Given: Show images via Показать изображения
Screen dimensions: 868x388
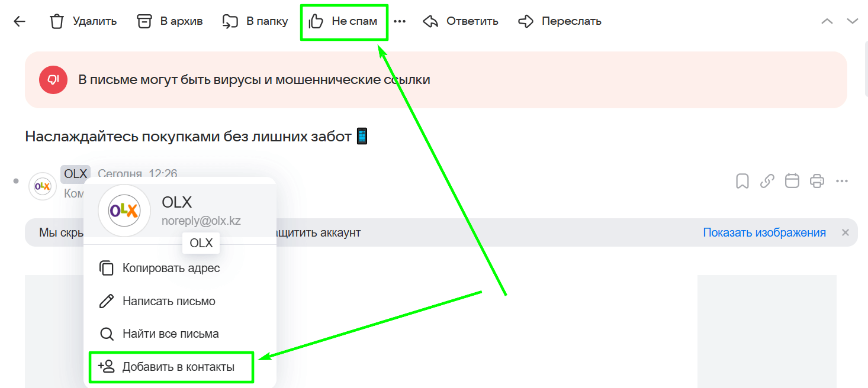Looking at the screenshot, I should (764, 232).
